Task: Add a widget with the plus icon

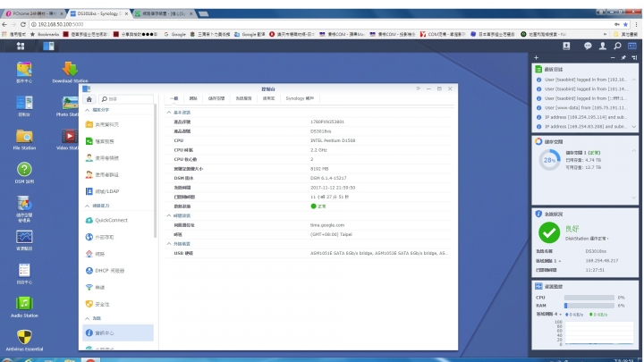Action: tap(536, 57)
